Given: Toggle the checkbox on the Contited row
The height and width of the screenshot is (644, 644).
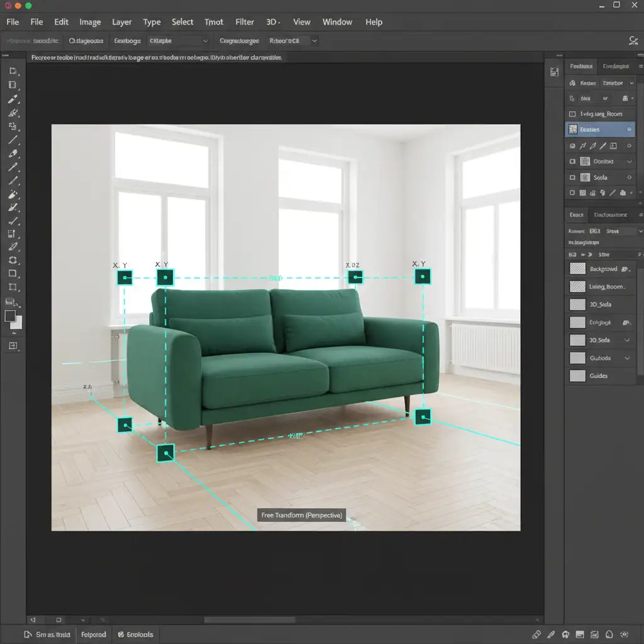Looking at the screenshot, I should [572, 162].
